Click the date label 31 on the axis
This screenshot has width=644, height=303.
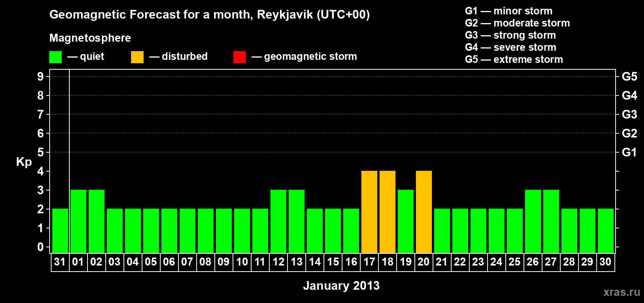pyautogui.click(x=60, y=262)
